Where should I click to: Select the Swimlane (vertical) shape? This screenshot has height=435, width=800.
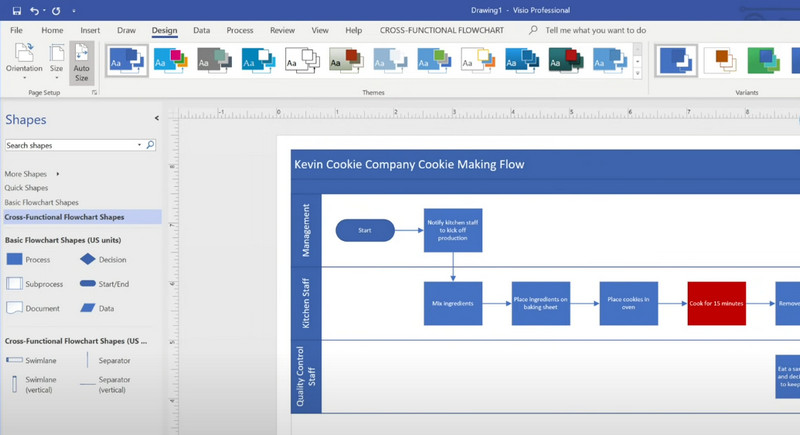[34, 385]
